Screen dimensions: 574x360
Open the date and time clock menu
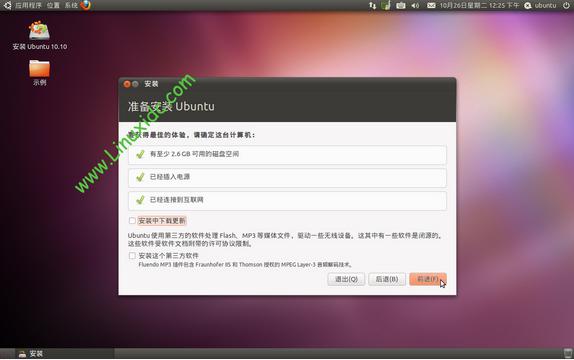479,5
